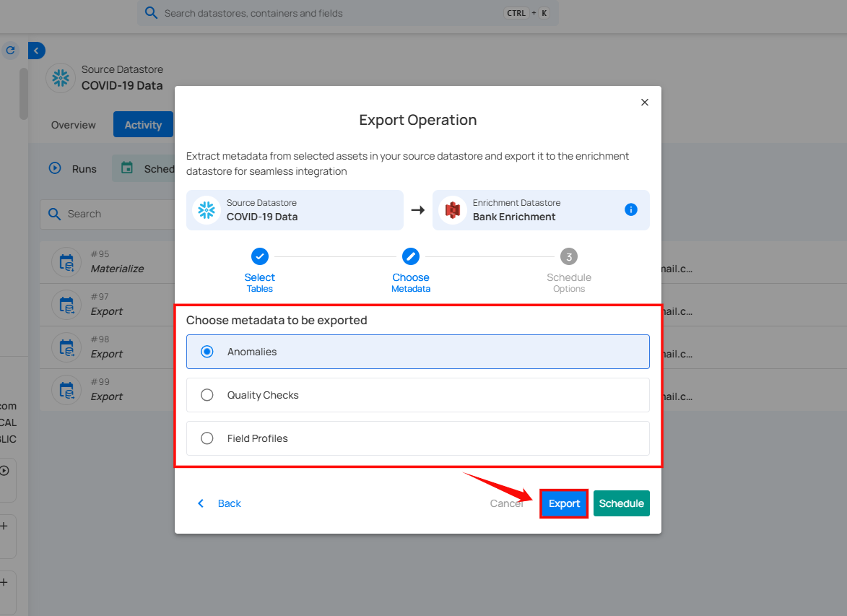The height and width of the screenshot is (616, 847).
Task: Close the Export Operation dialog
Action: (645, 103)
